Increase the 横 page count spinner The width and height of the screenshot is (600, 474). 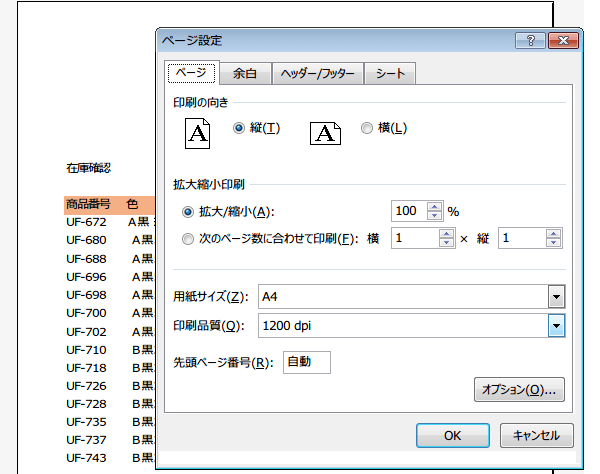click(x=446, y=234)
